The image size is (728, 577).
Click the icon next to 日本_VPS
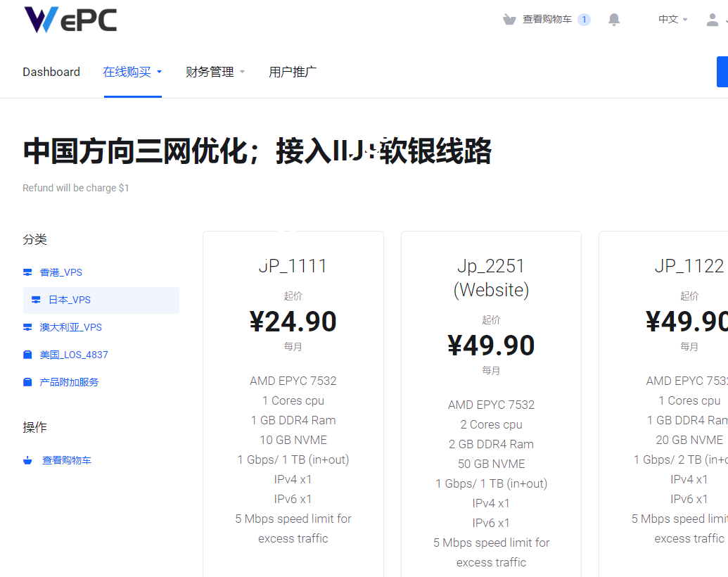(36, 299)
